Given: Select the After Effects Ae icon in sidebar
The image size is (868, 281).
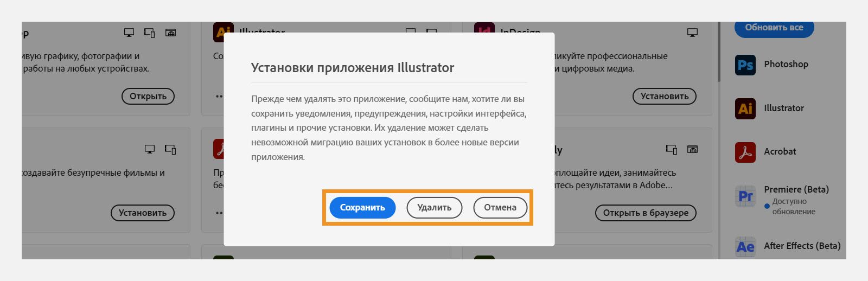Looking at the screenshot, I should tap(745, 247).
